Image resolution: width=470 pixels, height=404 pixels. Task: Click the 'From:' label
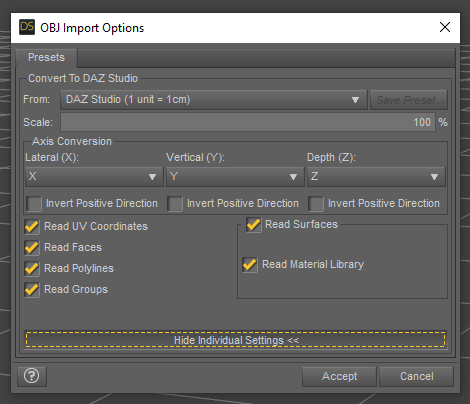[x=36, y=99]
